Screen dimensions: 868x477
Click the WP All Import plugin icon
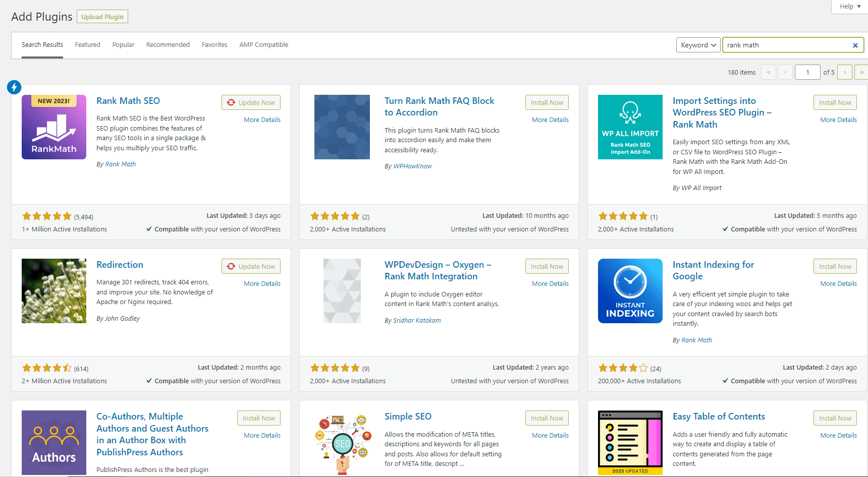(630, 127)
